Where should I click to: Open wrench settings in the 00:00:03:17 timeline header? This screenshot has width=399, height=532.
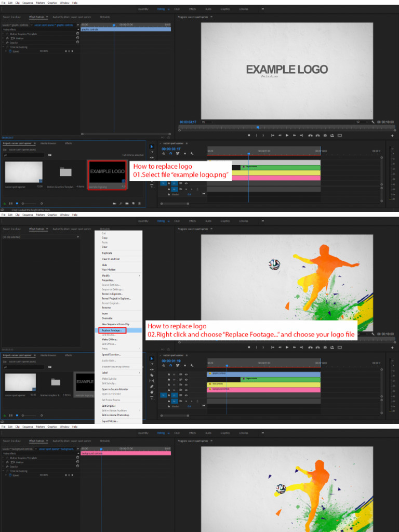point(192,154)
